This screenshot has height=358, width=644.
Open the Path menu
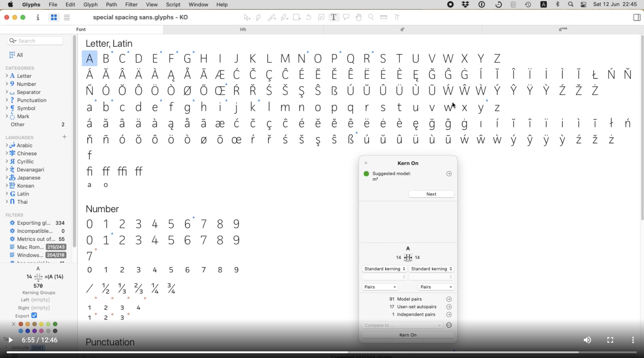[x=111, y=5]
